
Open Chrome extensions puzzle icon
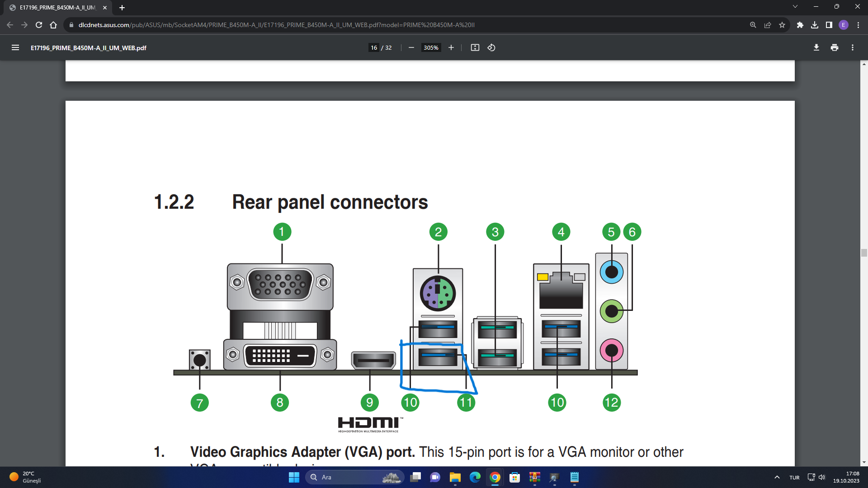tap(800, 25)
